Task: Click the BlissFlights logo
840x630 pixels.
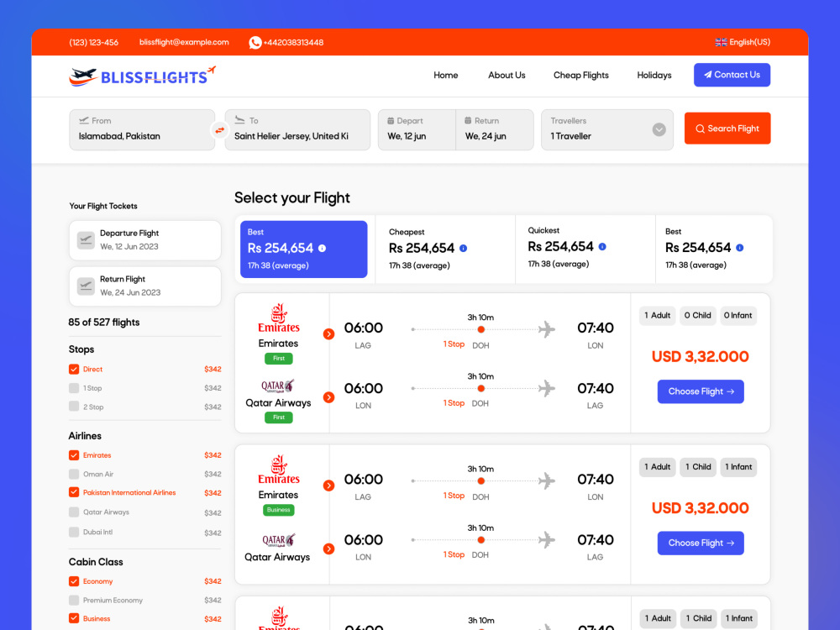Action: tap(143, 76)
